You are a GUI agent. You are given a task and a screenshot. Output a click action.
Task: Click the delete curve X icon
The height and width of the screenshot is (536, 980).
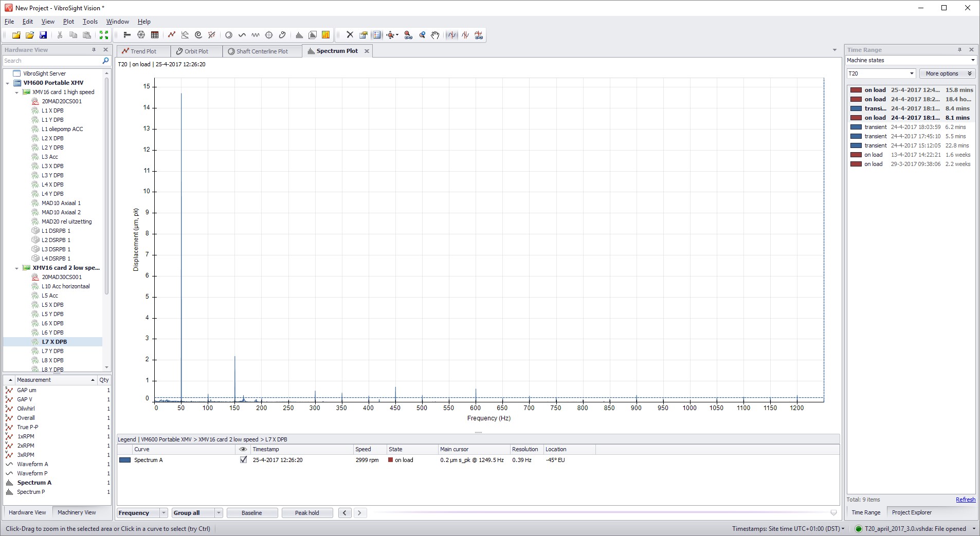349,34
